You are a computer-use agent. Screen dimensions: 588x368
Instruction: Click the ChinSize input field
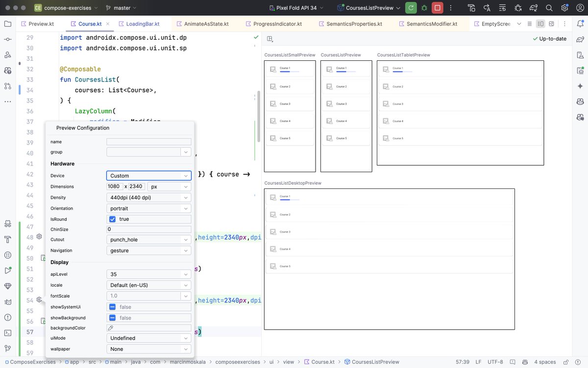[148, 229]
